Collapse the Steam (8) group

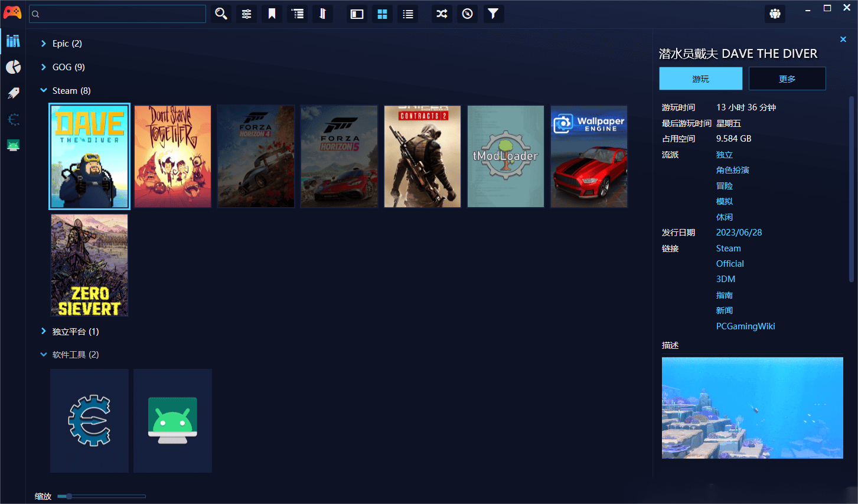coord(43,90)
